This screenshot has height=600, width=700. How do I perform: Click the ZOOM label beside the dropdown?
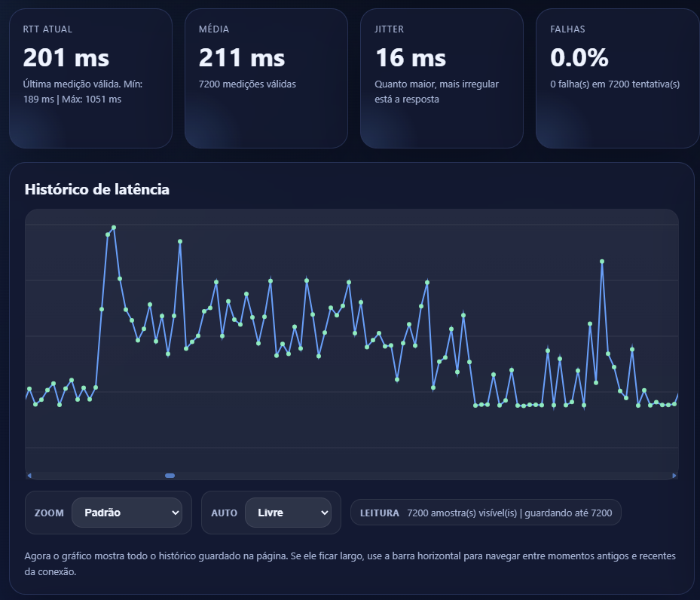click(x=49, y=513)
